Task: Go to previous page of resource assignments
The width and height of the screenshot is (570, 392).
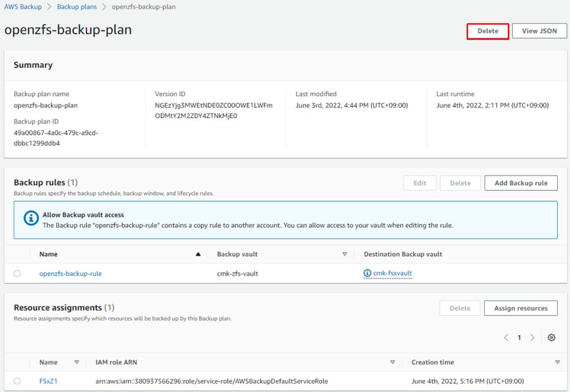Action: 506,337
